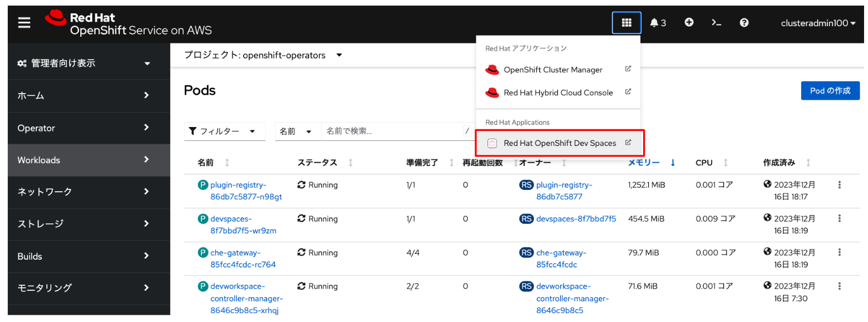Open owner devworkspace-controller-manager-8646c9b8c5 link
The height and width of the screenshot is (322, 868).
pyautogui.click(x=572, y=298)
